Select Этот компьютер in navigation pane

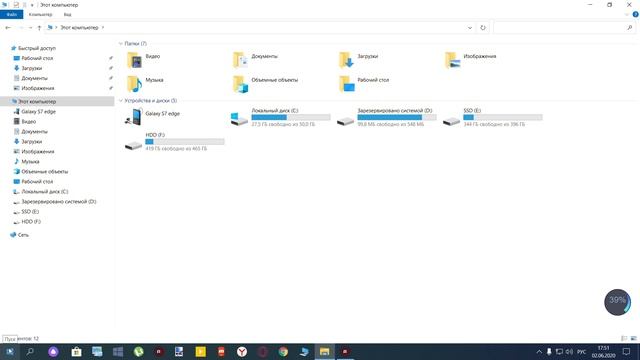pos(57,101)
